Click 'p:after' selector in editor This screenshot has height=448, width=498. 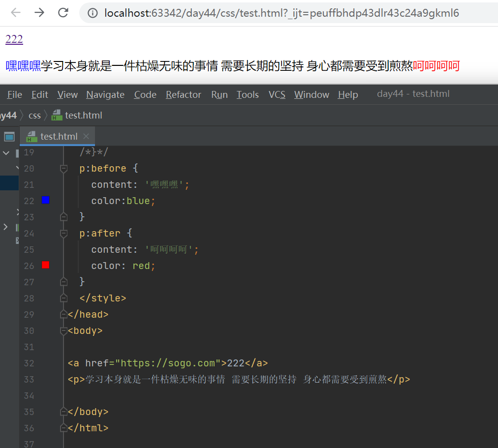[100, 233]
